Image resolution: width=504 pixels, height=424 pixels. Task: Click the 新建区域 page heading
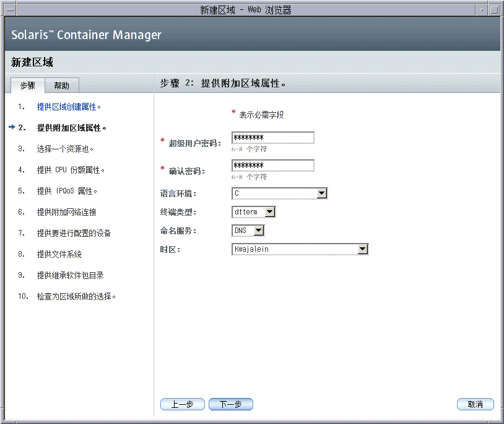pyautogui.click(x=32, y=62)
